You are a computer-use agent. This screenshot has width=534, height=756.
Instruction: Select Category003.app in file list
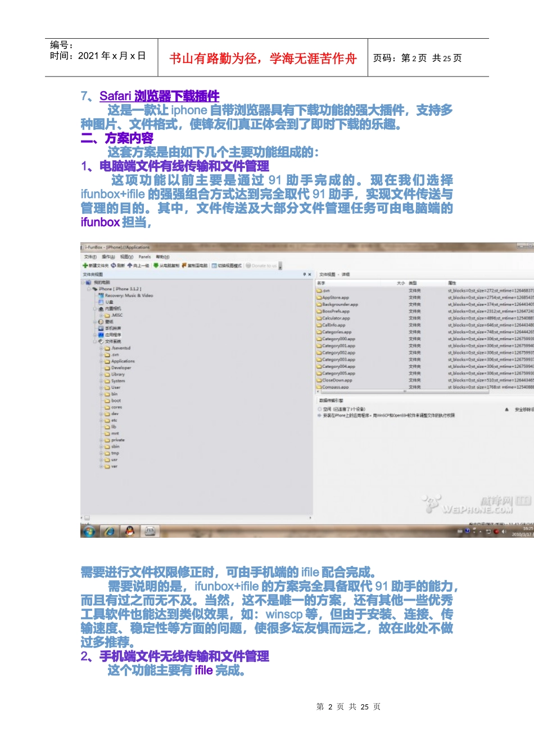pos(336,359)
